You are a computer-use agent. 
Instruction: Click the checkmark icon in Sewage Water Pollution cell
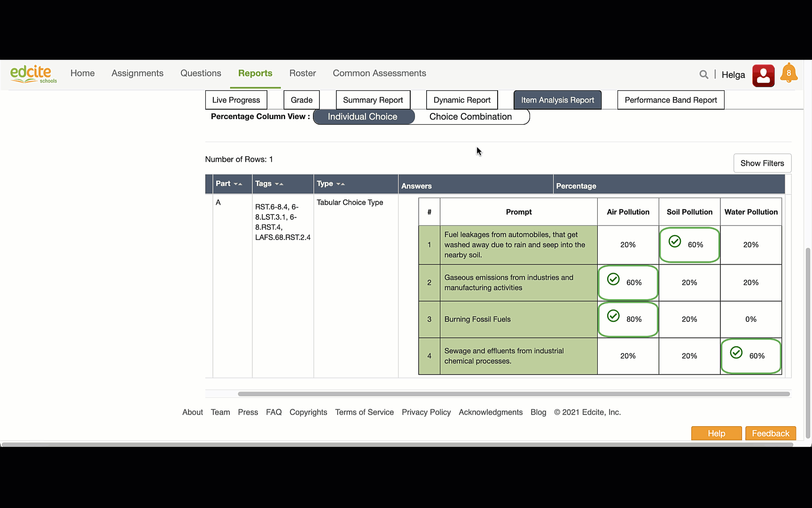[736, 352]
